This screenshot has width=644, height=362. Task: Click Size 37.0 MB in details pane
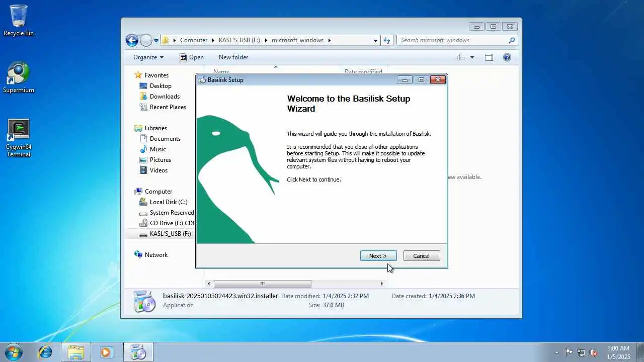327,305
